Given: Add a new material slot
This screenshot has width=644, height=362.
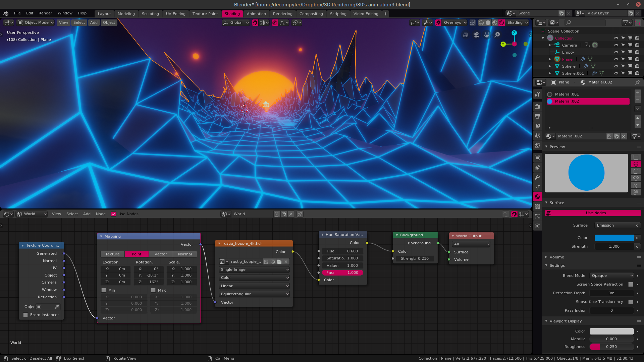Looking at the screenshot, I should click(638, 93).
